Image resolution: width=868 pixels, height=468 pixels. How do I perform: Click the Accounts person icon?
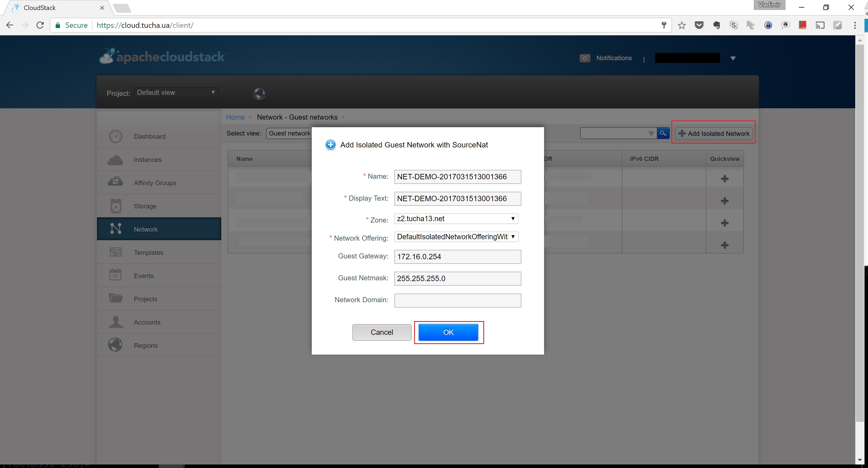[x=116, y=322]
